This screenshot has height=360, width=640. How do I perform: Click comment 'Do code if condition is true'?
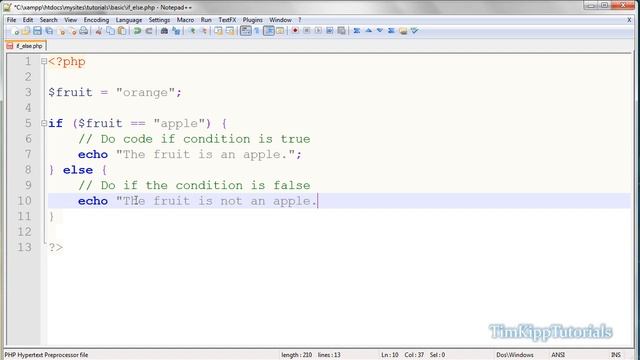click(x=194, y=139)
